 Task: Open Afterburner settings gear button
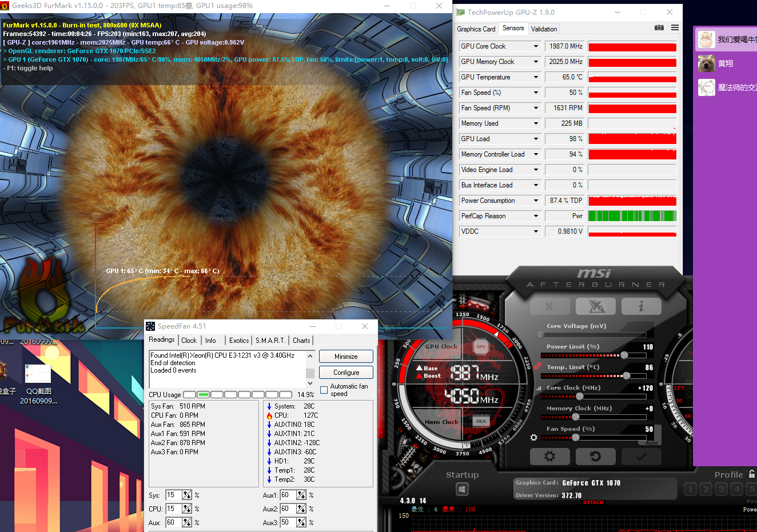(549, 457)
